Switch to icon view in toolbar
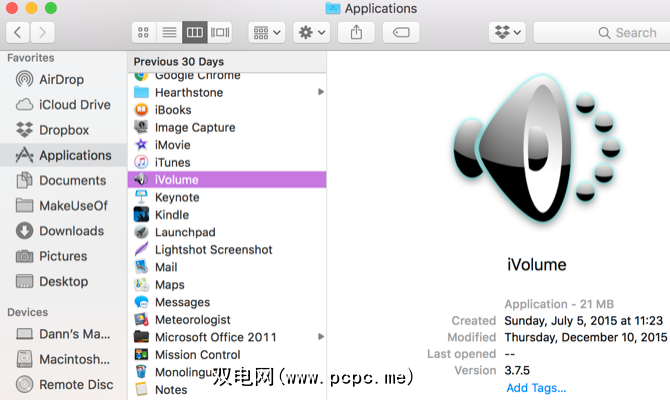The height and width of the screenshot is (400, 670). click(x=144, y=33)
